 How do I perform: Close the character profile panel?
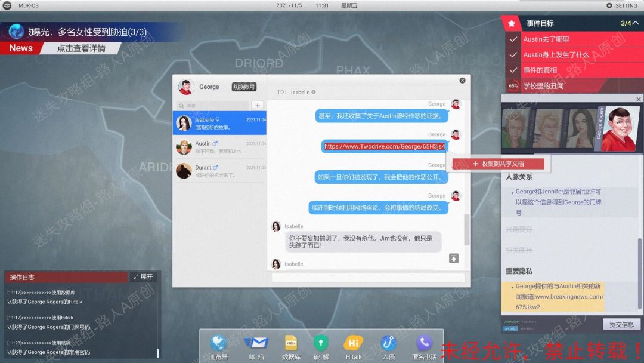(x=638, y=99)
